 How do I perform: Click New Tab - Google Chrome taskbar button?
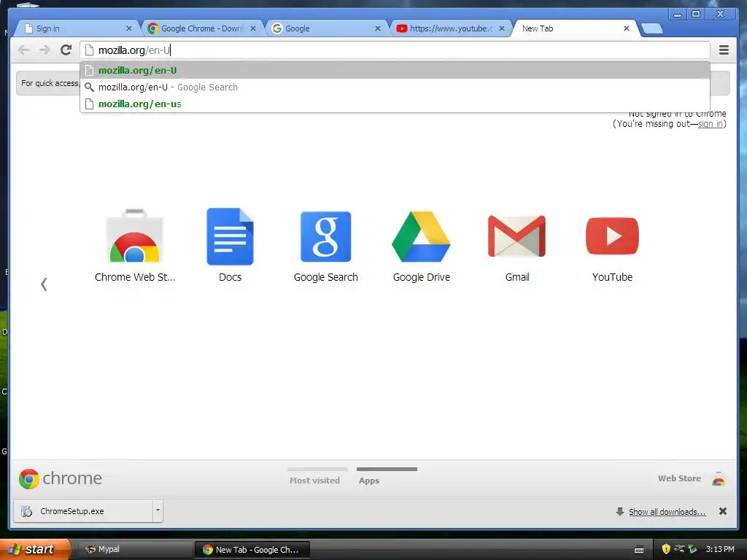pos(252,550)
